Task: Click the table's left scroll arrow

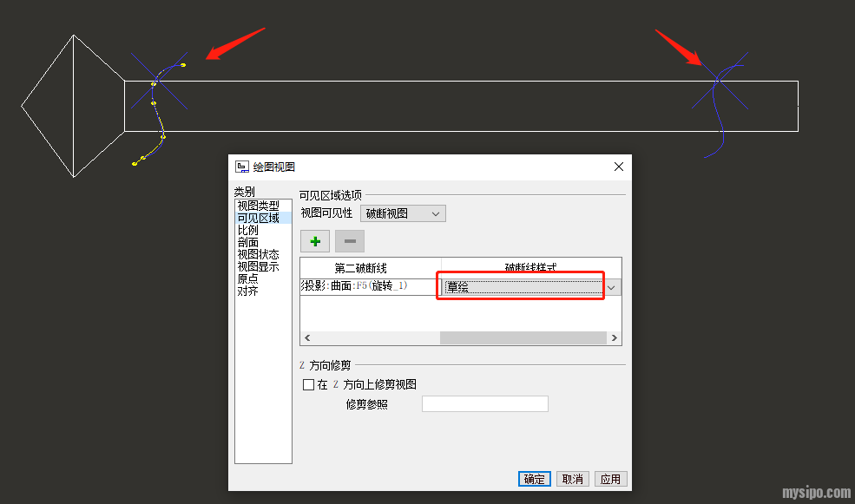Action: [x=306, y=338]
